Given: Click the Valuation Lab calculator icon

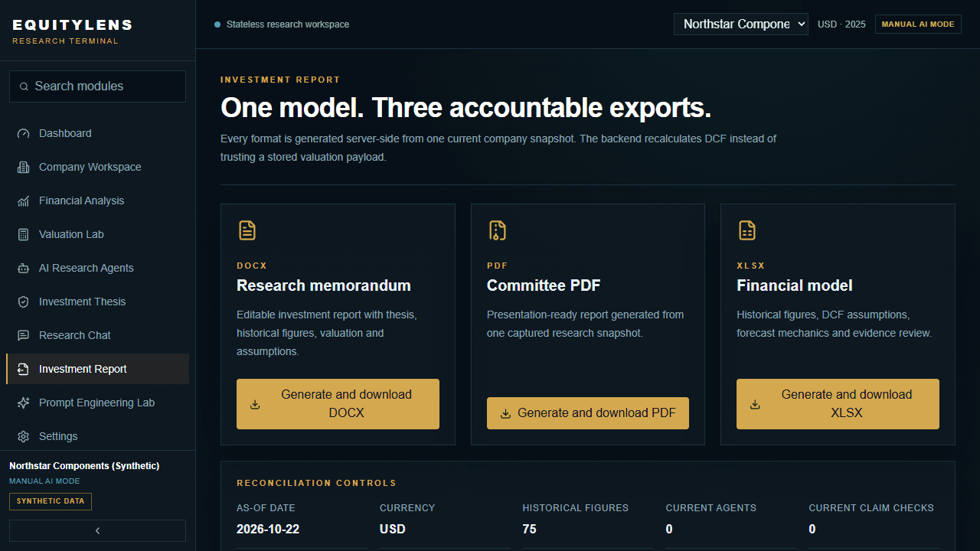Looking at the screenshot, I should coord(24,234).
